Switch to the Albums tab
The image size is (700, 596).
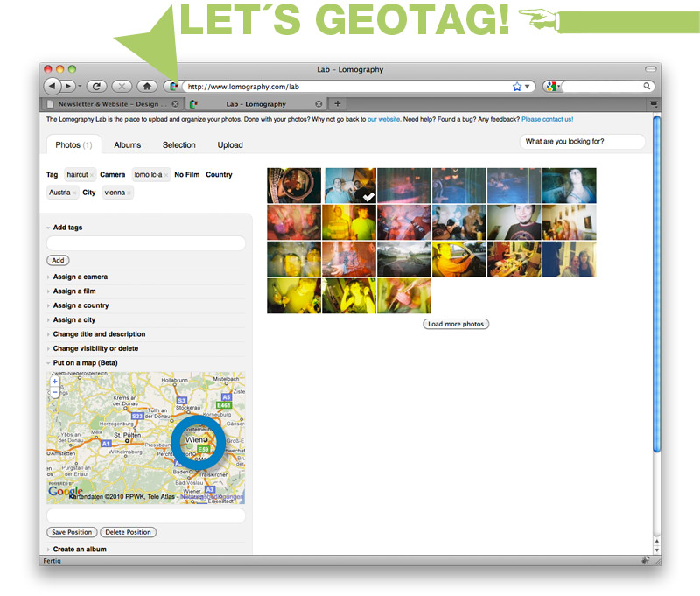tap(127, 144)
